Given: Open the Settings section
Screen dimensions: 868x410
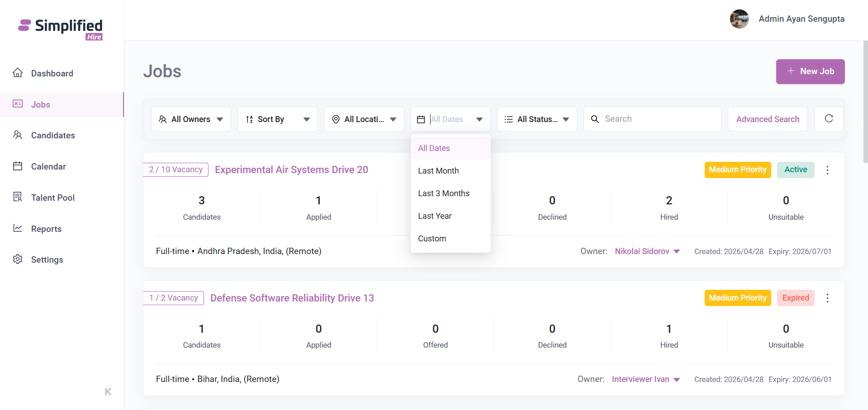Looking at the screenshot, I should coord(47,259).
